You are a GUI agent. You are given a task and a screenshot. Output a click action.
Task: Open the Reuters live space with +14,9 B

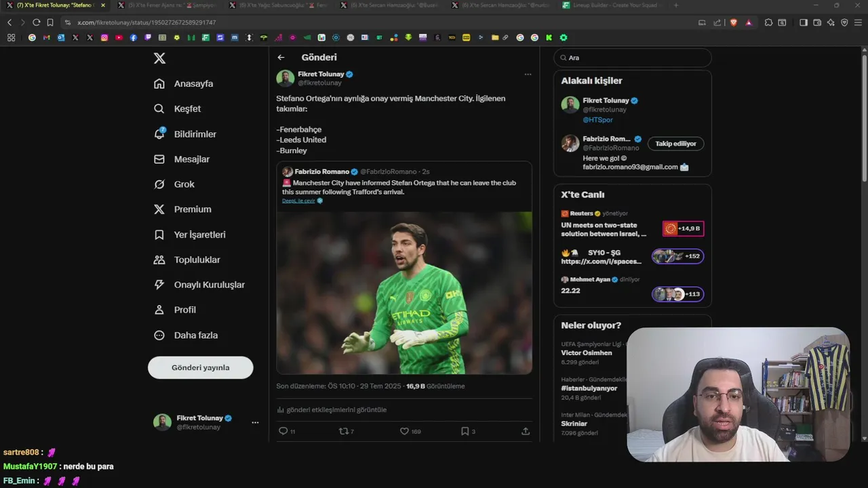(x=683, y=228)
